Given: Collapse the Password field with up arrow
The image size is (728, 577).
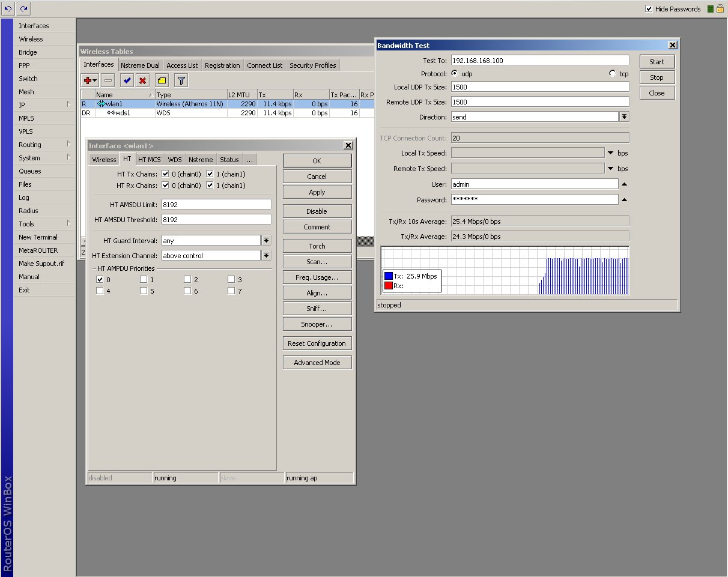Looking at the screenshot, I should click(624, 200).
